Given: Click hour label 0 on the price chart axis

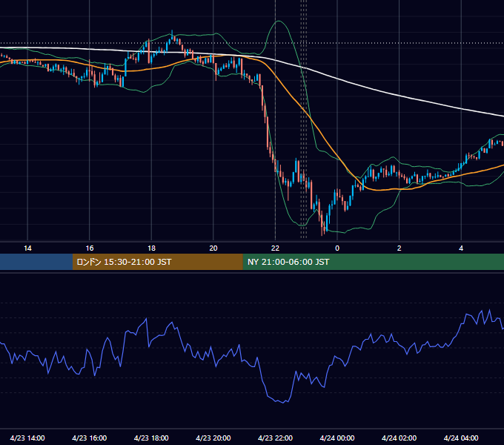Looking at the screenshot, I should [337, 248].
